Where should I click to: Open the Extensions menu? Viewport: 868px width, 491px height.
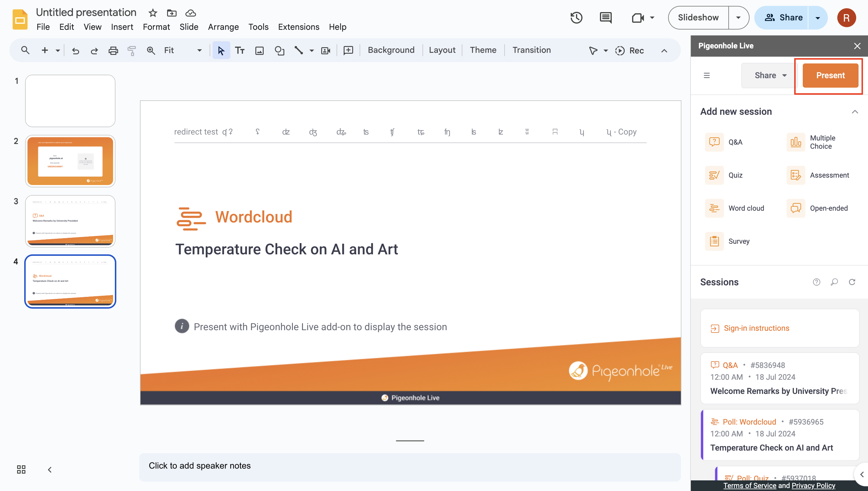[298, 27]
